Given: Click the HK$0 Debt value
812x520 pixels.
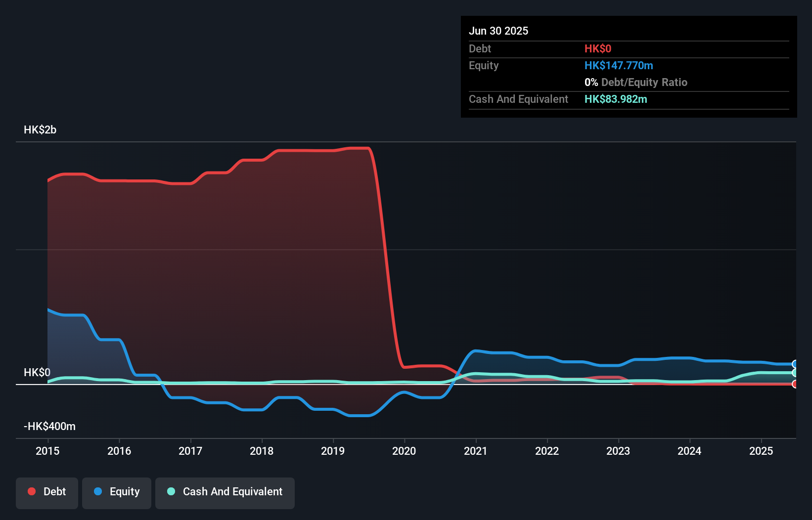Looking at the screenshot, I should [x=598, y=48].
